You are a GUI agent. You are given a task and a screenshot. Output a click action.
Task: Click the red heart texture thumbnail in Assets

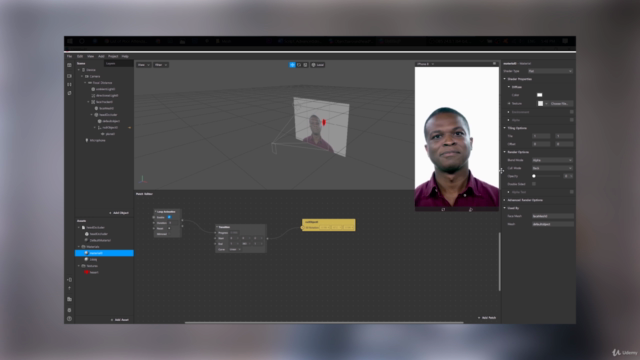point(87,272)
